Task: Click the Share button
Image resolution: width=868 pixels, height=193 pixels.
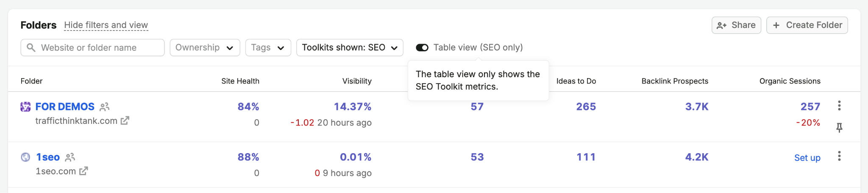Action: 736,25
